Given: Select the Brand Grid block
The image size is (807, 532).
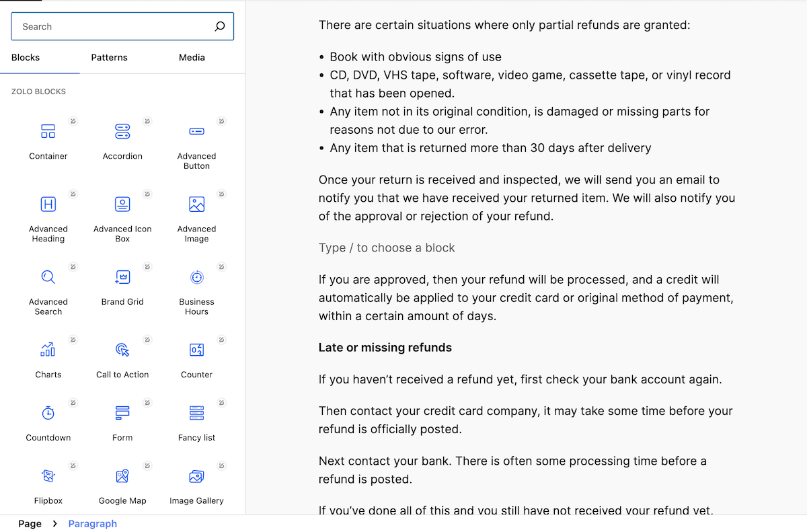Looking at the screenshot, I should (x=122, y=287).
